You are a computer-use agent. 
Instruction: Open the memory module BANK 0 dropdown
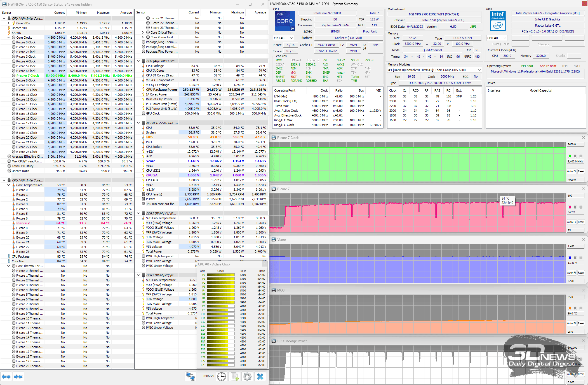click(x=434, y=70)
